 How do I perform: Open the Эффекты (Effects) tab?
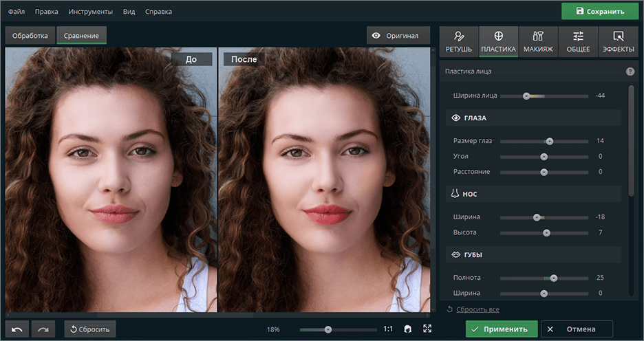click(618, 41)
